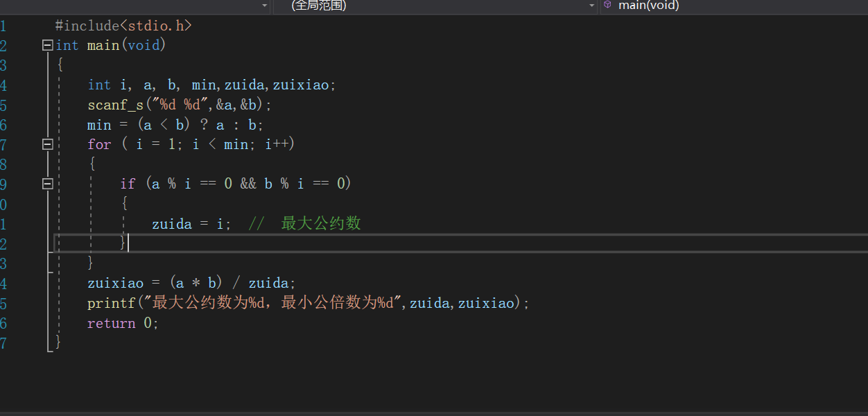Image resolution: width=868 pixels, height=416 pixels.
Task: Click the for keyword
Action: 99,144
